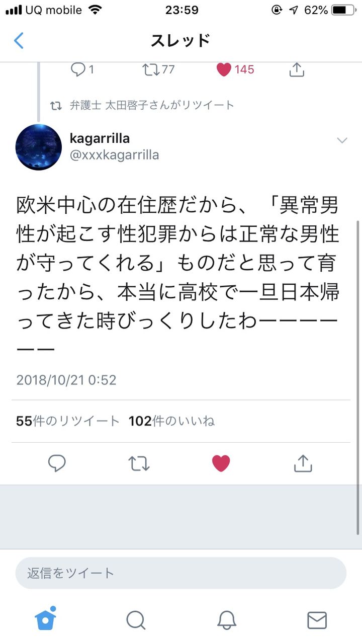Switch to the Search tab
The height and width of the screenshot is (644, 362).
(x=136, y=620)
